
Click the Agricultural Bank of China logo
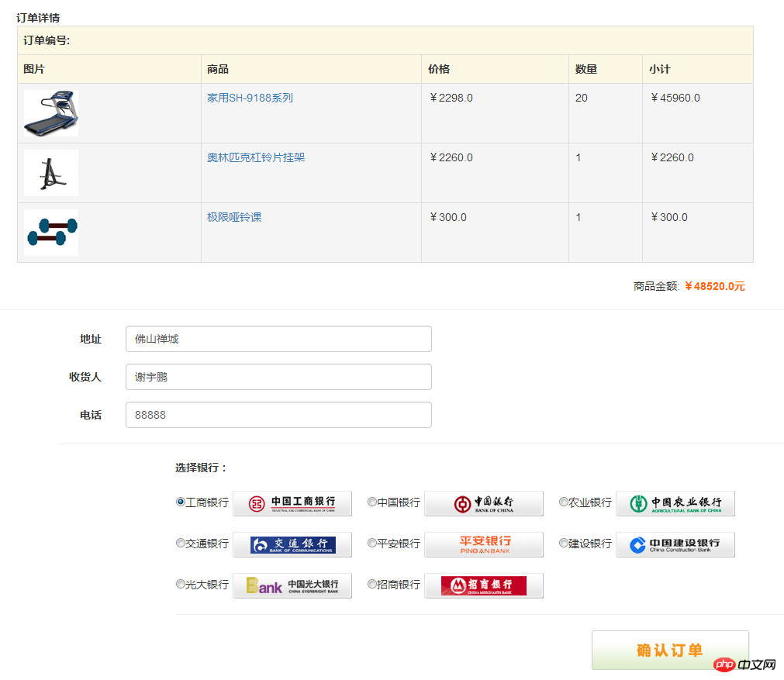(x=675, y=503)
